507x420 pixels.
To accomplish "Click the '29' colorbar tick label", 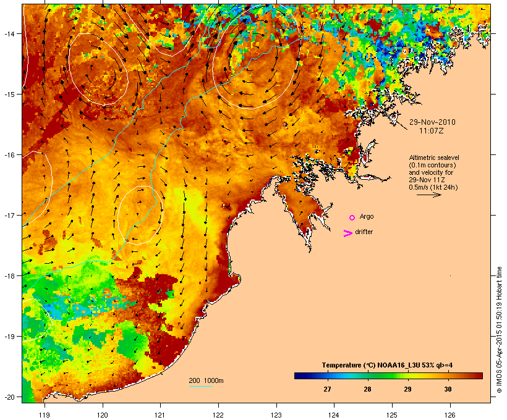I will [x=407, y=389].
